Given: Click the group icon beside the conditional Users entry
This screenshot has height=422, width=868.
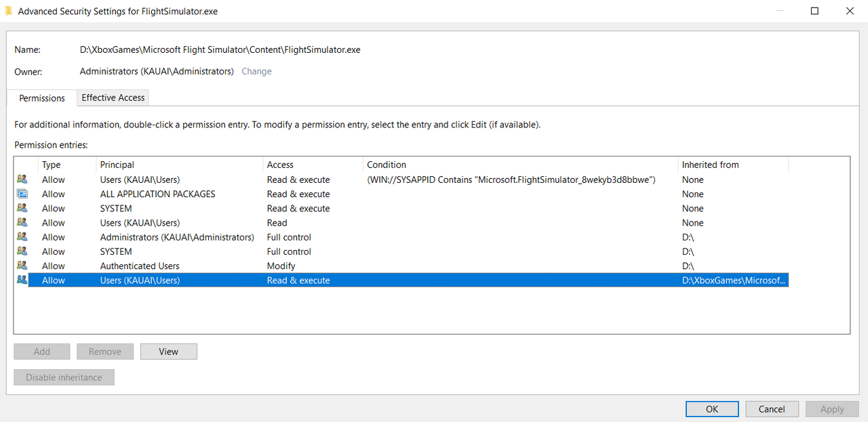Looking at the screenshot, I should pyautogui.click(x=22, y=180).
